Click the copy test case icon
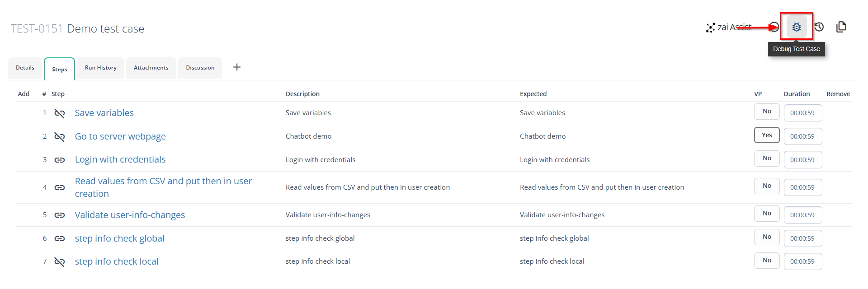Image resolution: width=868 pixels, height=289 pixels. [841, 27]
